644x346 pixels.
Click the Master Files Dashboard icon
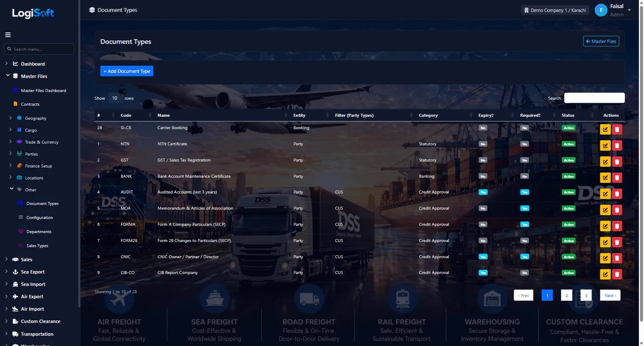[x=16, y=90]
